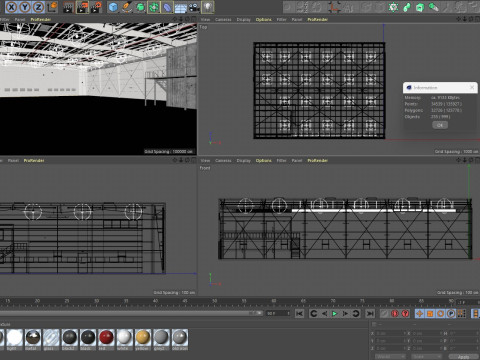The image size is (480, 360).
Task: Toggle Point Level Animation recording
Action: click(461, 314)
